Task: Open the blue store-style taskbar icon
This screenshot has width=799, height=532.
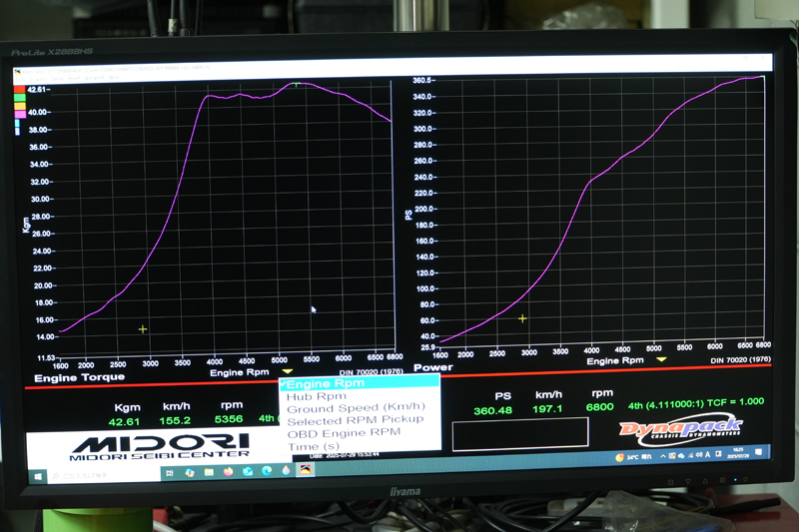Action: coord(248,471)
